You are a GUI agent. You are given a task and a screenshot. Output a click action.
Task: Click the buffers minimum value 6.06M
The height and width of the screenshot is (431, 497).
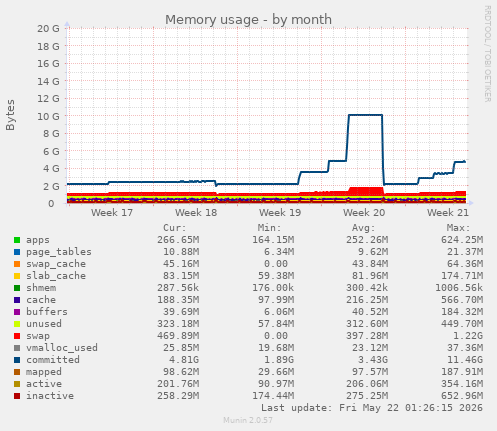pyautogui.click(x=279, y=312)
